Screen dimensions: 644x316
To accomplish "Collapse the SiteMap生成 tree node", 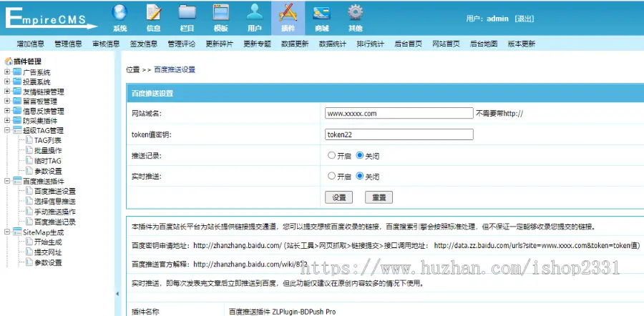I will click(x=7, y=232).
